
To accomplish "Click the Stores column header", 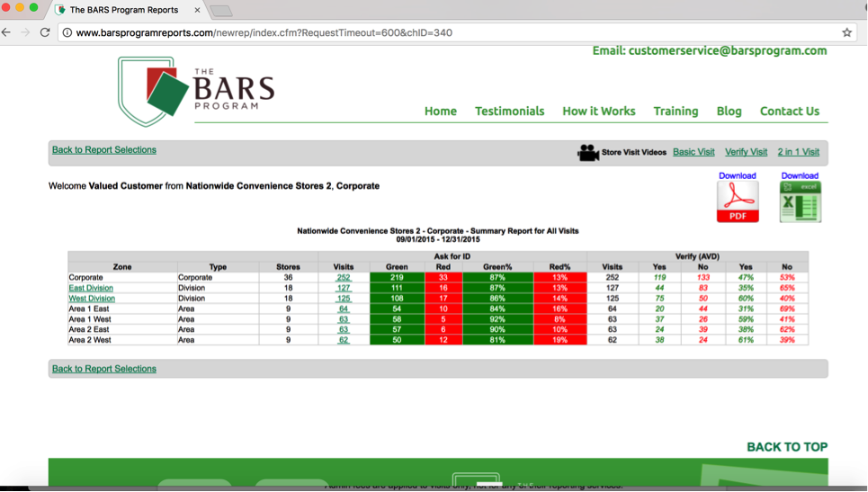I will click(x=288, y=267).
